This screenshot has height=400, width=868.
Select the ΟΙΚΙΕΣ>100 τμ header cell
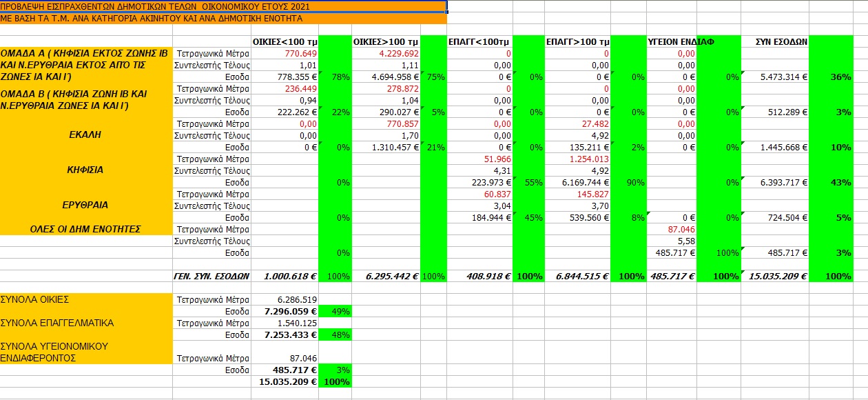click(x=386, y=42)
